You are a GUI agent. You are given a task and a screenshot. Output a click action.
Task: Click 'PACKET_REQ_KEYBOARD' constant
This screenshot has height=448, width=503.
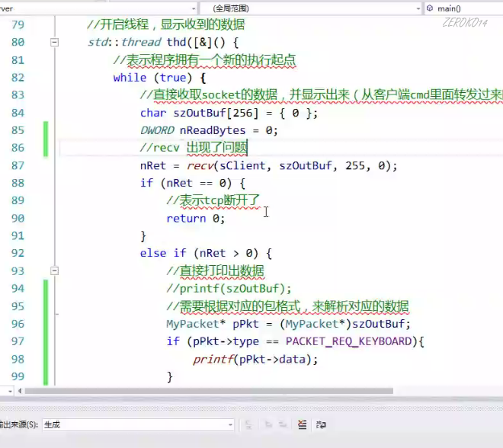tap(349, 341)
